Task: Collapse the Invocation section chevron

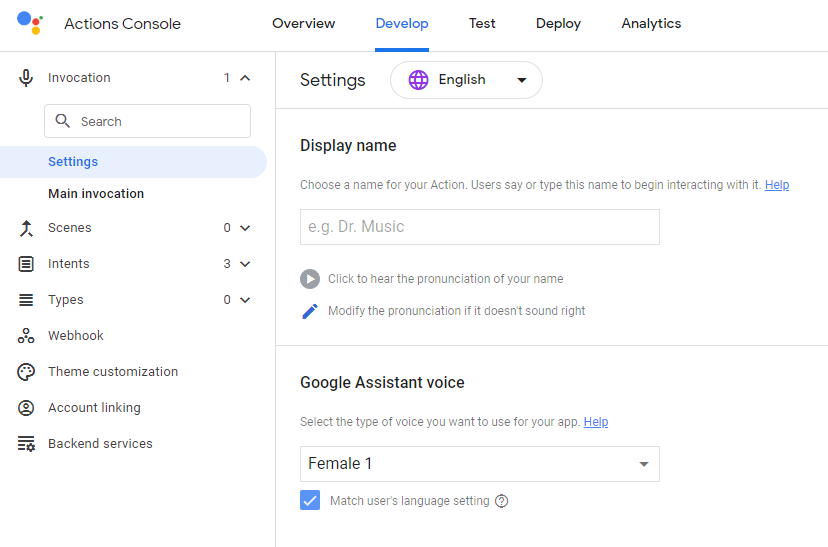Action: [246, 78]
